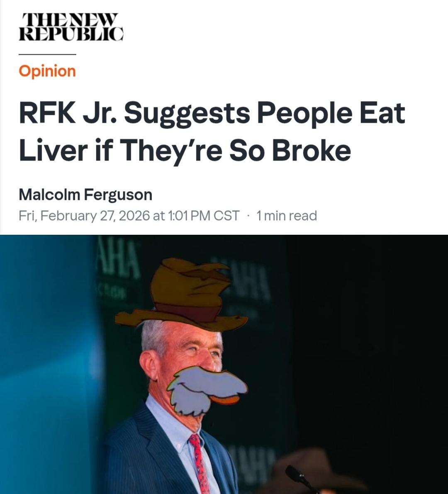The height and width of the screenshot is (494, 448).
Task: Open author Malcolm Ferguson's profile
Action: (x=85, y=195)
